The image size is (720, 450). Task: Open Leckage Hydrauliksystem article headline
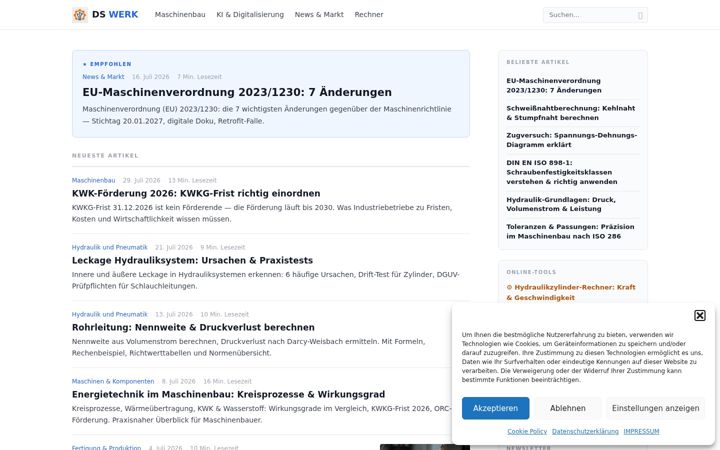click(x=192, y=260)
